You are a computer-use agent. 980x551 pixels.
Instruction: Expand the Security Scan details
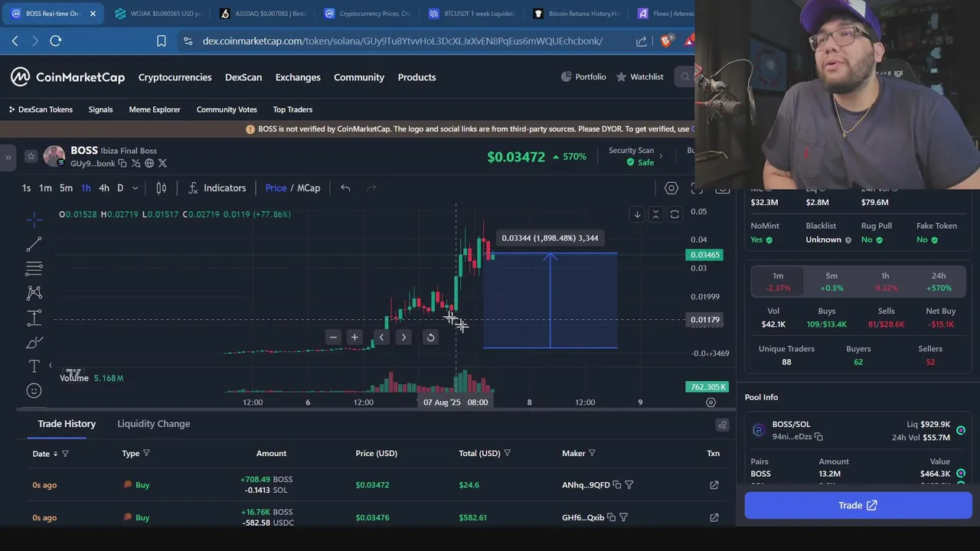coord(661,156)
